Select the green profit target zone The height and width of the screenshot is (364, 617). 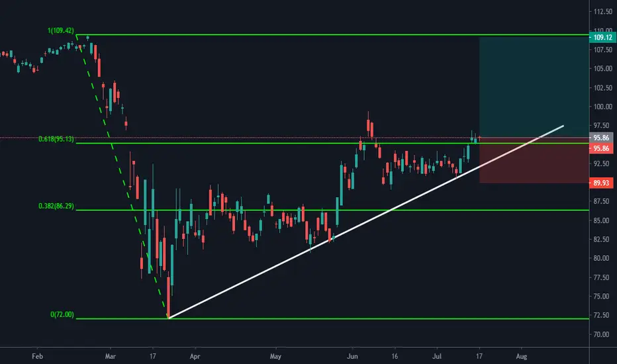(534, 87)
